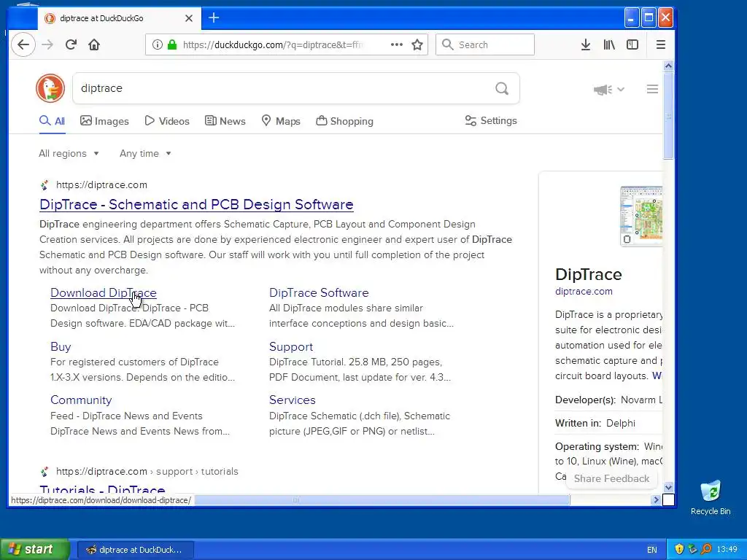The width and height of the screenshot is (747, 560).
Task: Toggle the Firefox sidebar view
Action: click(x=632, y=44)
